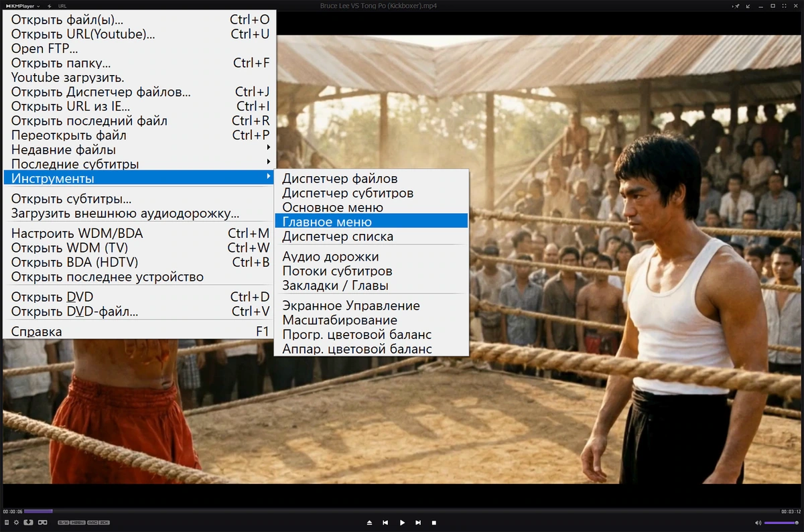Click the S/W decoder badge
The width and height of the screenshot is (804, 532).
click(63, 523)
